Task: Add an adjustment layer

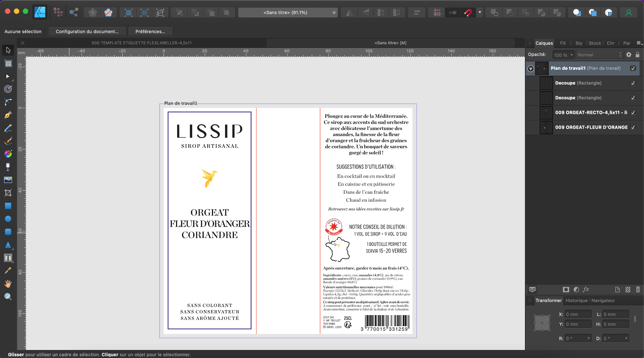Action: pos(576,290)
